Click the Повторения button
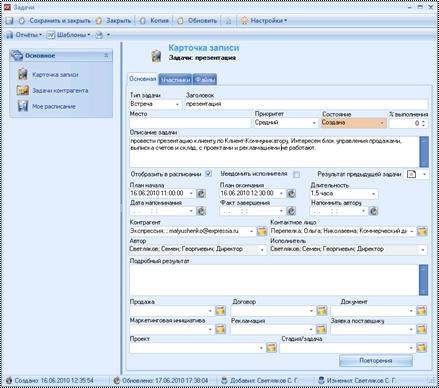This screenshot has width=439, height=388. [x=376, y=361]
